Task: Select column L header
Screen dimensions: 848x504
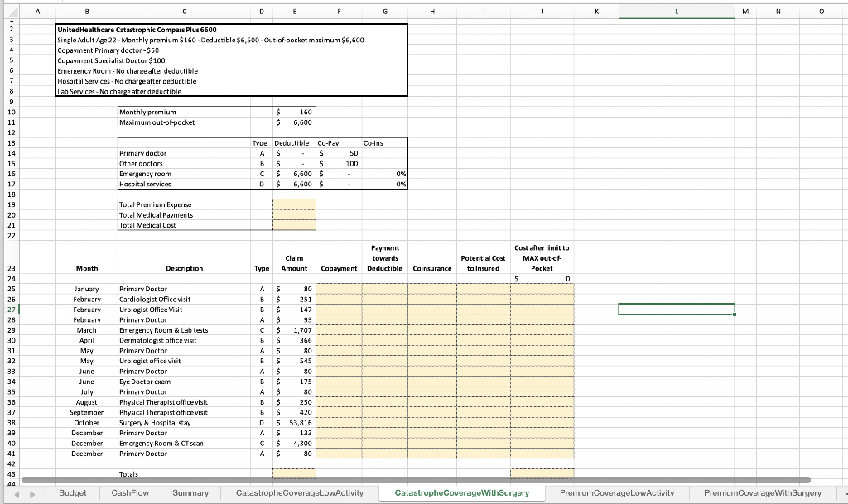Action: pyautogui.click(x=676, y=12)
